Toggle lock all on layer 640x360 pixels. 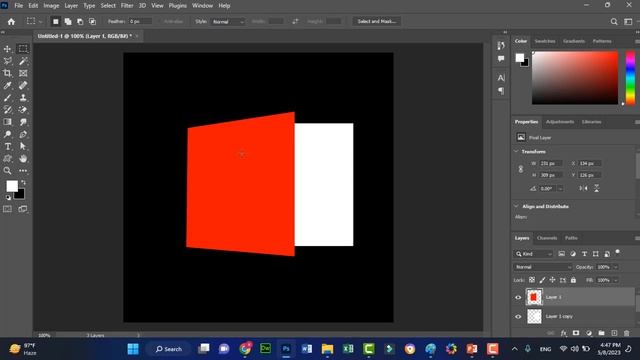[x=573, y=280]
